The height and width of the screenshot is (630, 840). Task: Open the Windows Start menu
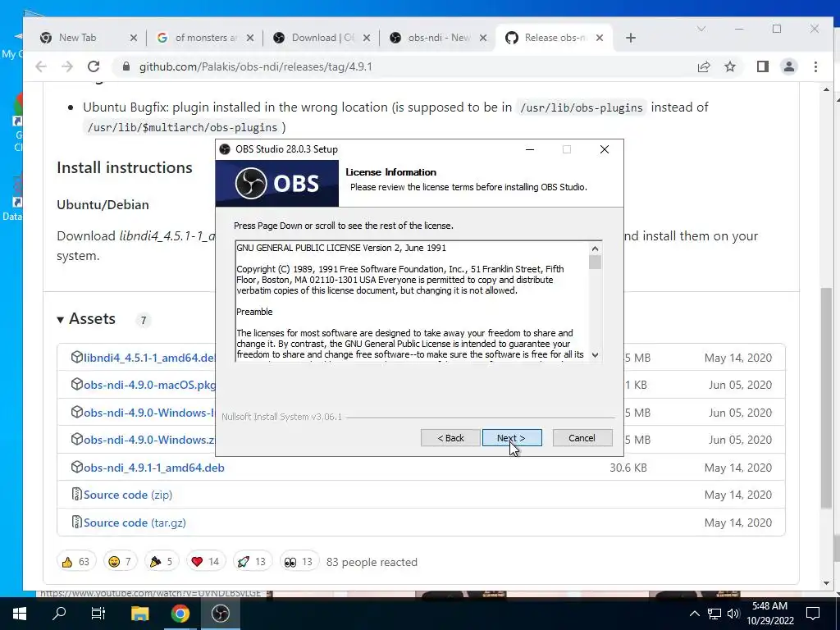click(x=20, y=614)
